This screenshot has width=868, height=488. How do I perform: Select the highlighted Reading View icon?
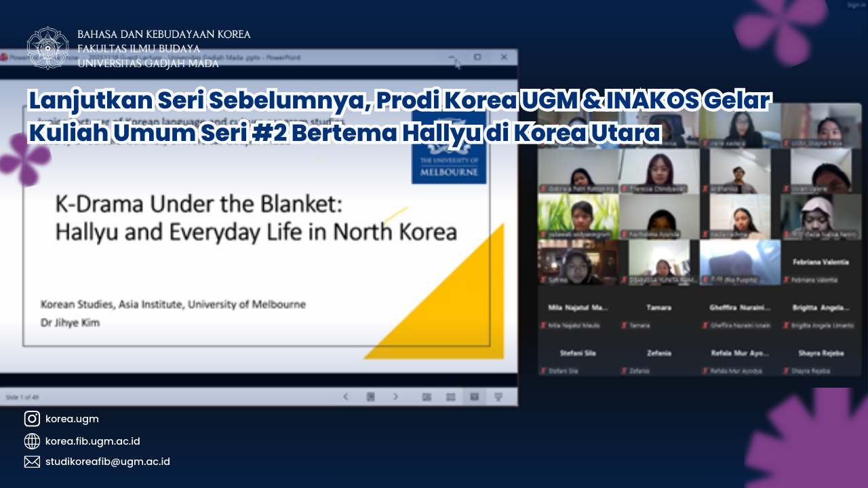pos(474,396)
